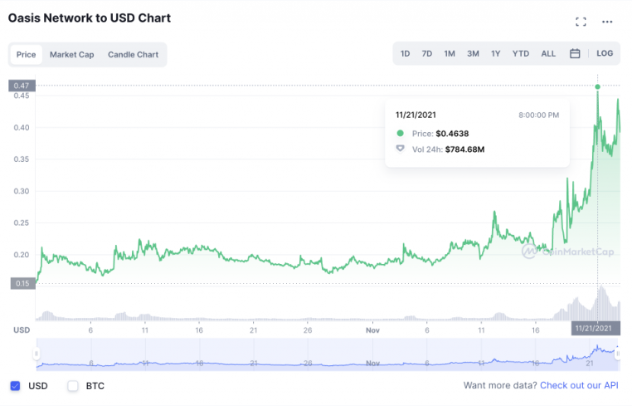The height and width of the screenshot is (406, 632).
Task: Select the 7D time range
Action: (x=427, y=53)
